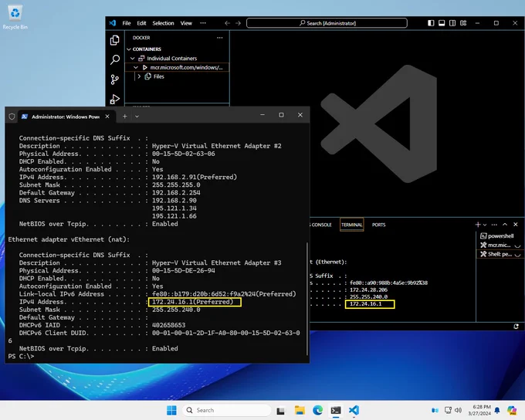The width and height of the screenshot is (525, 420).
Task: Select the Administrator: Windows PowerShell tab
Action: [x=66, y=117]
